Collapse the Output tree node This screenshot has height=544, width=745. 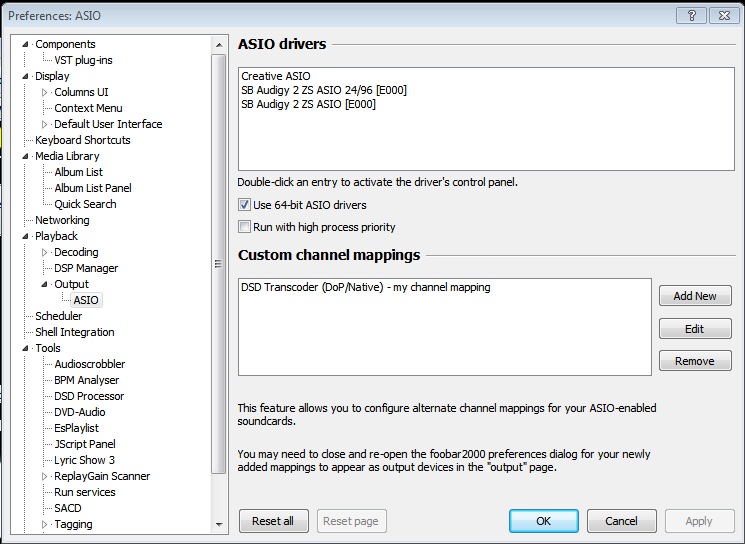tap(45, 284)
